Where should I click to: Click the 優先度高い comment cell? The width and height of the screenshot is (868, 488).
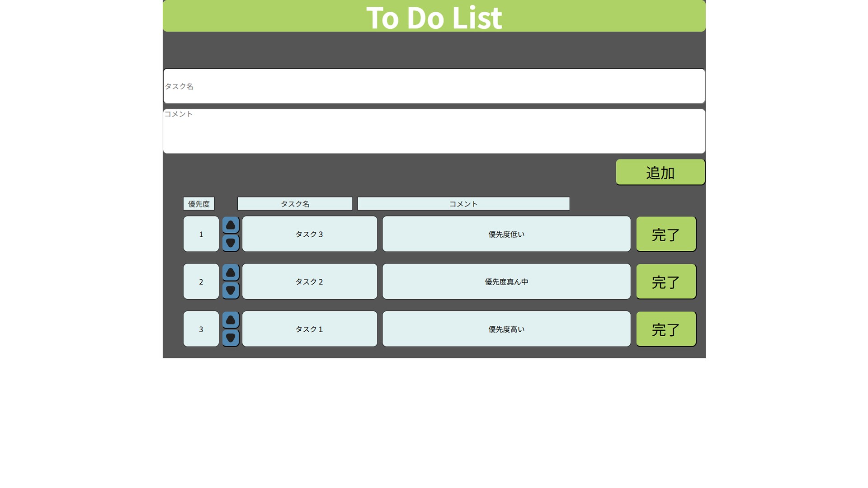click(506, 329)
